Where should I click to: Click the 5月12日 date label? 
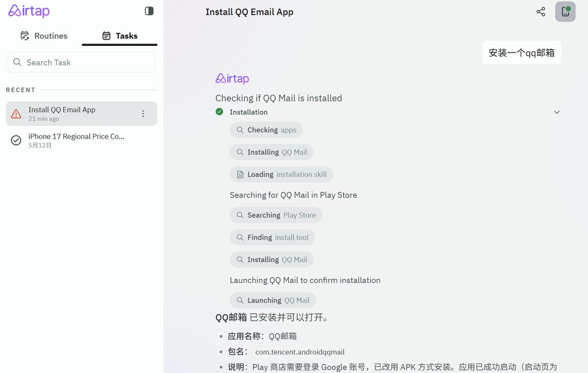pyautogui.click(x=40, y=146)
